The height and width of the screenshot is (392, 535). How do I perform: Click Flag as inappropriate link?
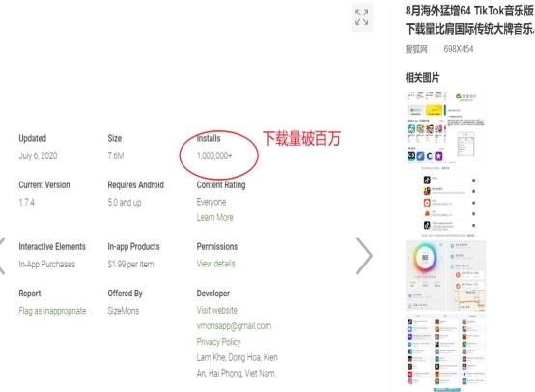[52, 311]
